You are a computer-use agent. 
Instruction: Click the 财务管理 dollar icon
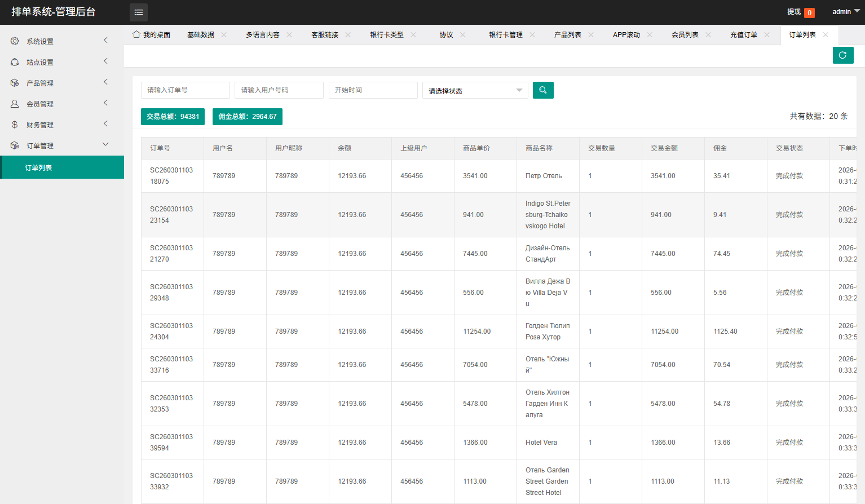coord(15,125)
